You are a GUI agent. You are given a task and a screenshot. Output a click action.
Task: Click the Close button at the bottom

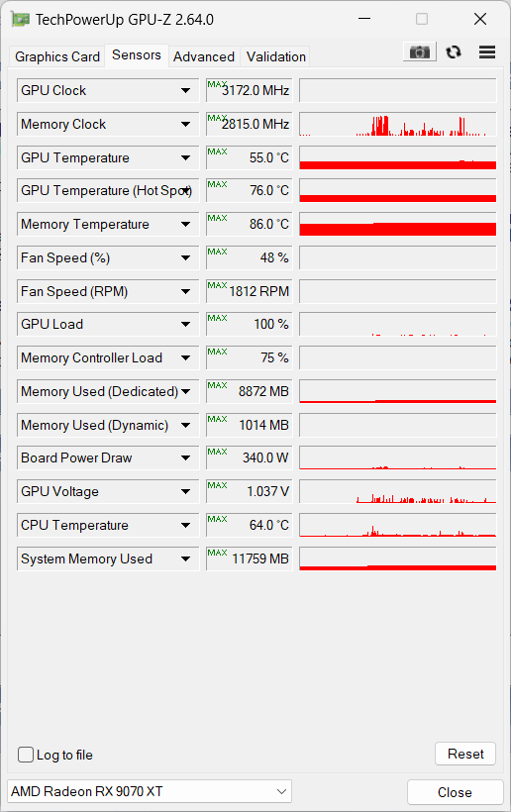pyautogui.click(x=456, y=792)
